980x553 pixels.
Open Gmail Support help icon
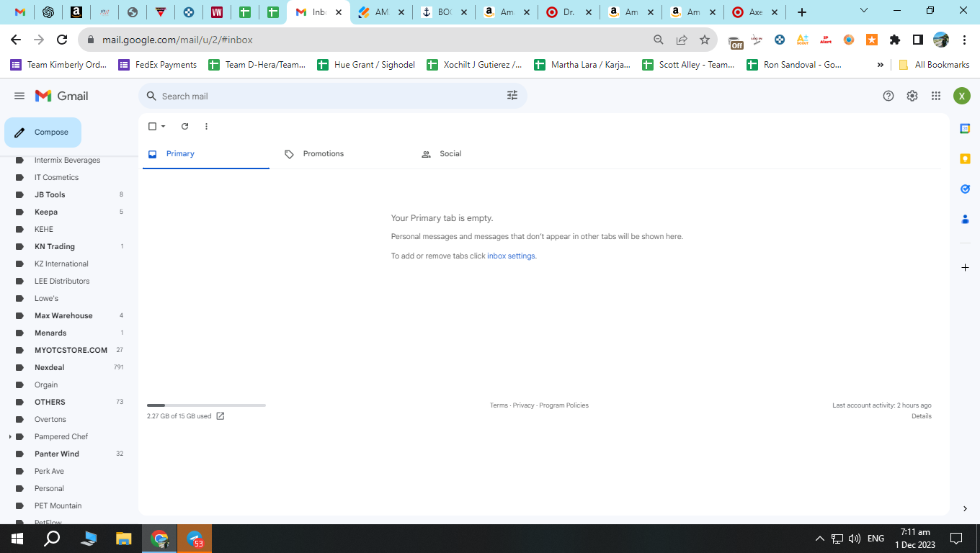[888, 96]
